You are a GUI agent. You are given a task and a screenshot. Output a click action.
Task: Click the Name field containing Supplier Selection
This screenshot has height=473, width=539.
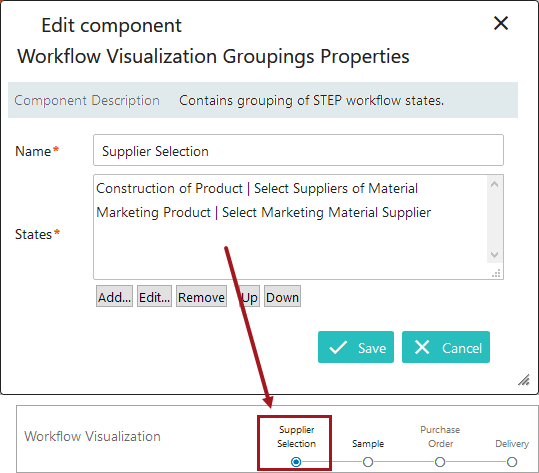click(x=298, y=150)
